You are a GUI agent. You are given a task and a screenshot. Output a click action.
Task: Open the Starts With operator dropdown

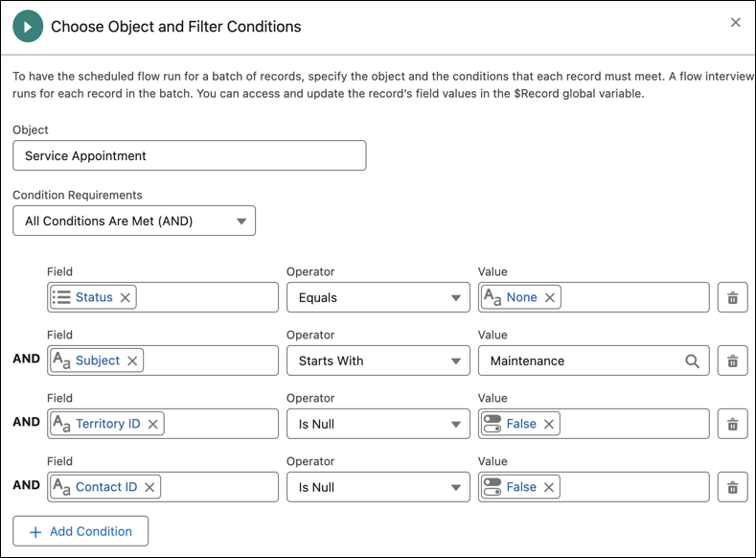[378, 360]
